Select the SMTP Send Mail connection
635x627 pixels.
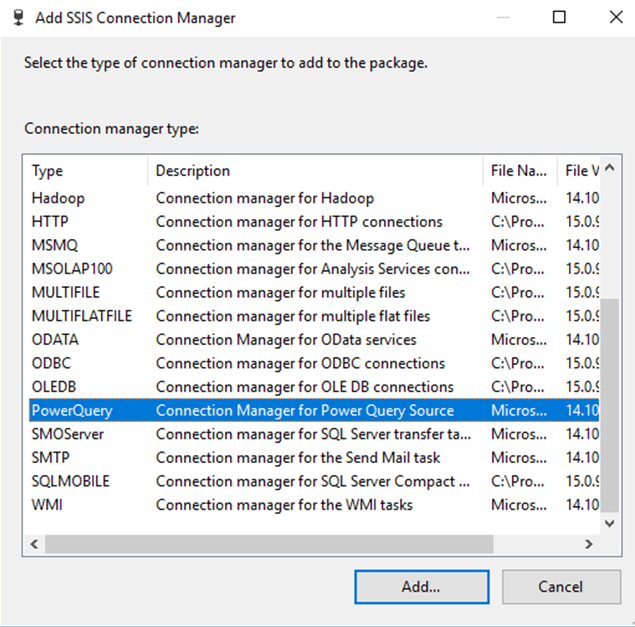click(51, 457)
